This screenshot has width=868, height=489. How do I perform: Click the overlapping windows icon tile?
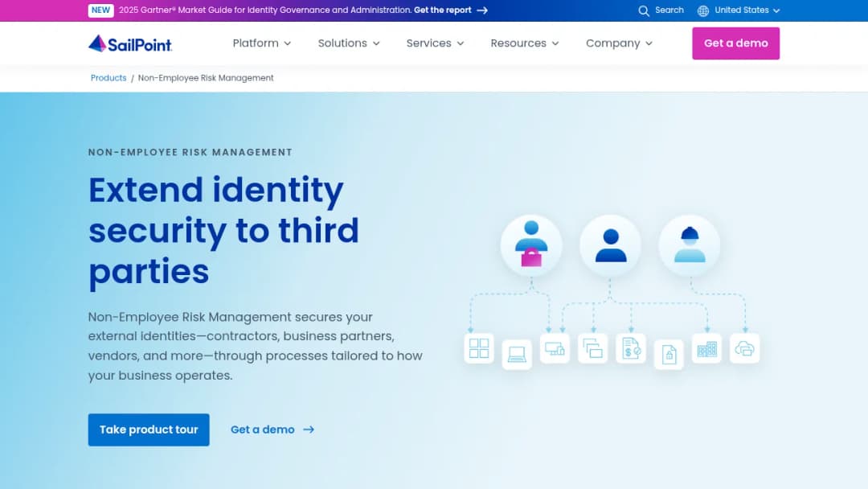(x=593, y=348)
